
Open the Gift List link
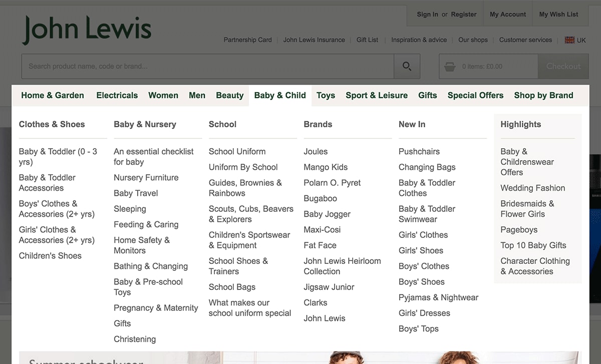(367, 40)
